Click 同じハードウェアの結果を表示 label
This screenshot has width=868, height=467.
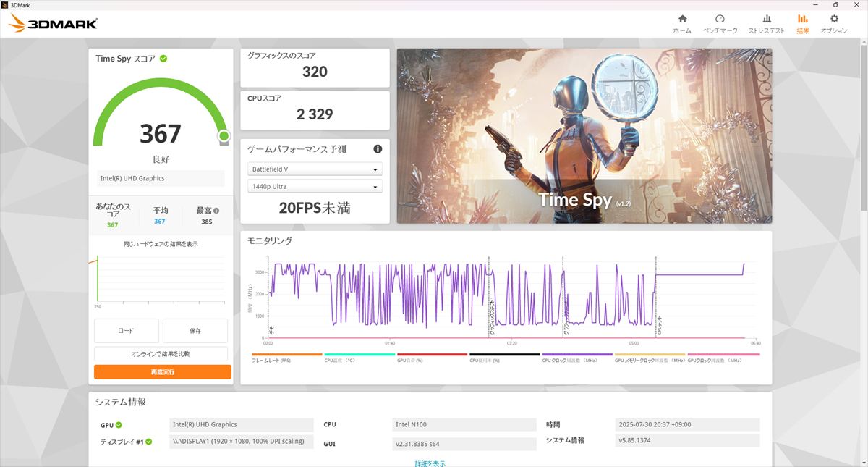click(161, 244)
